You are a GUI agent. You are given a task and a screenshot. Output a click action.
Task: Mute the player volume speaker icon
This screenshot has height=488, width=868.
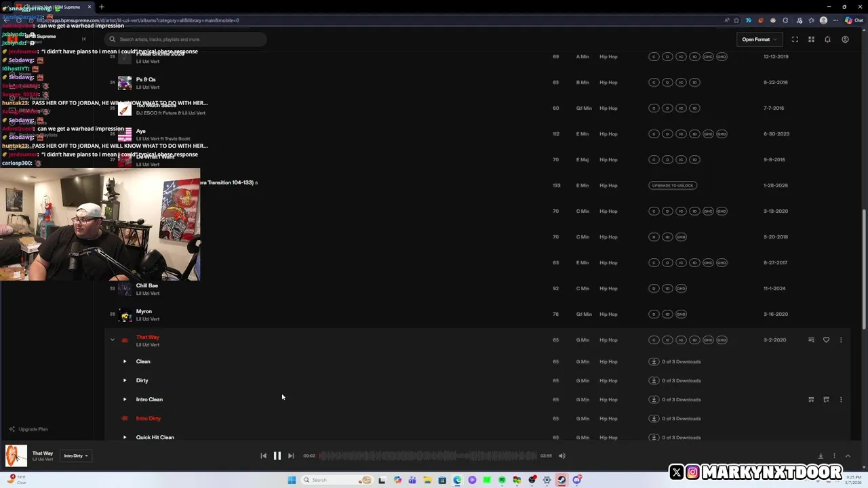tap(561, 456)
